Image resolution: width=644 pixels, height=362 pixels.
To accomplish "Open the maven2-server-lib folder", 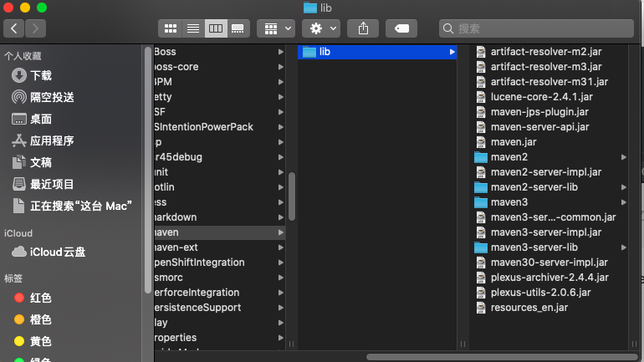I will 527,187.
